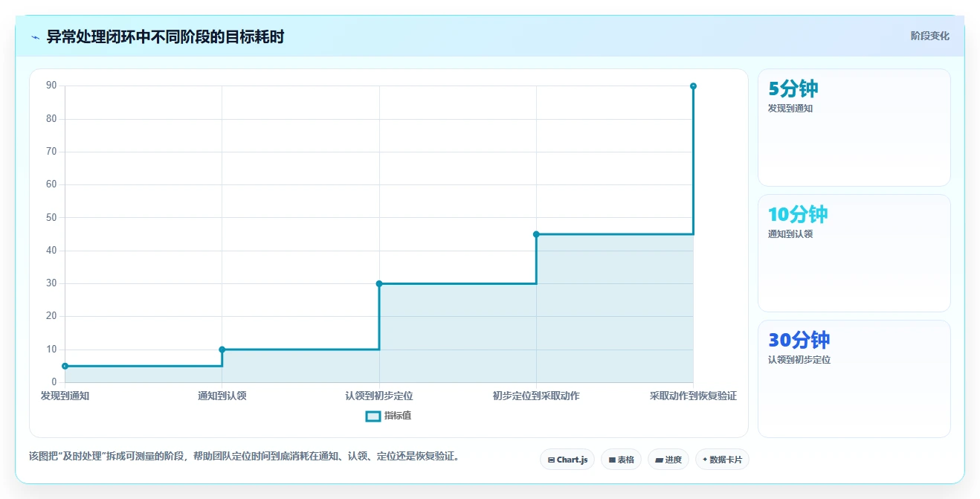Toggle the 指标值 legend item
980x499 pixels.
[388, 416]
